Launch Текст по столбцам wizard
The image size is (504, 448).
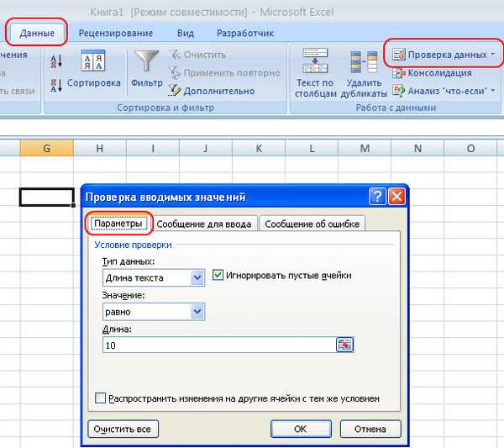click(x=315, y=73)
